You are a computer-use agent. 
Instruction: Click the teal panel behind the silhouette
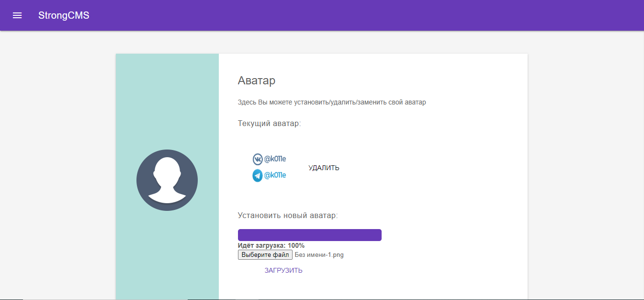pyautogui.click(x=167, y=96)
